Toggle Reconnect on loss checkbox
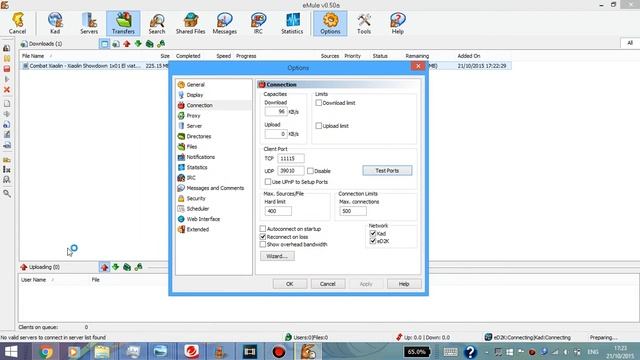The height and width of the screenshot is (360, 640). point(263,237)
